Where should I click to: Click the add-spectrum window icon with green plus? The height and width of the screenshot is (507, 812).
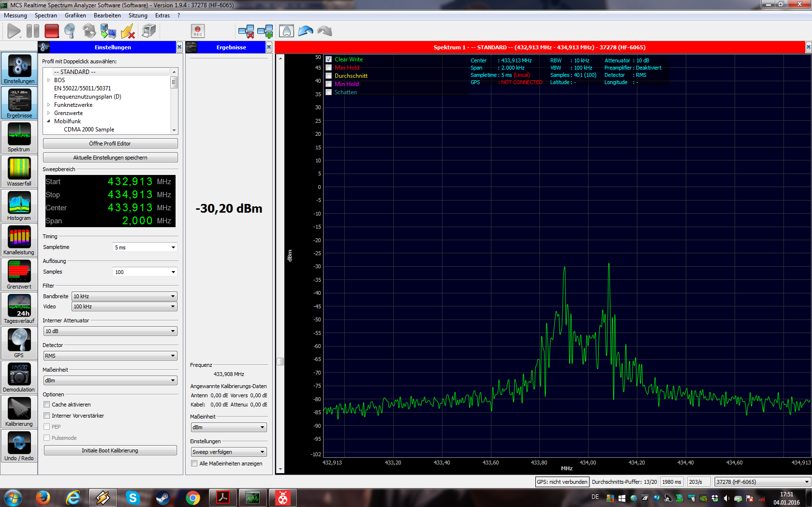(x=265, y=31)
